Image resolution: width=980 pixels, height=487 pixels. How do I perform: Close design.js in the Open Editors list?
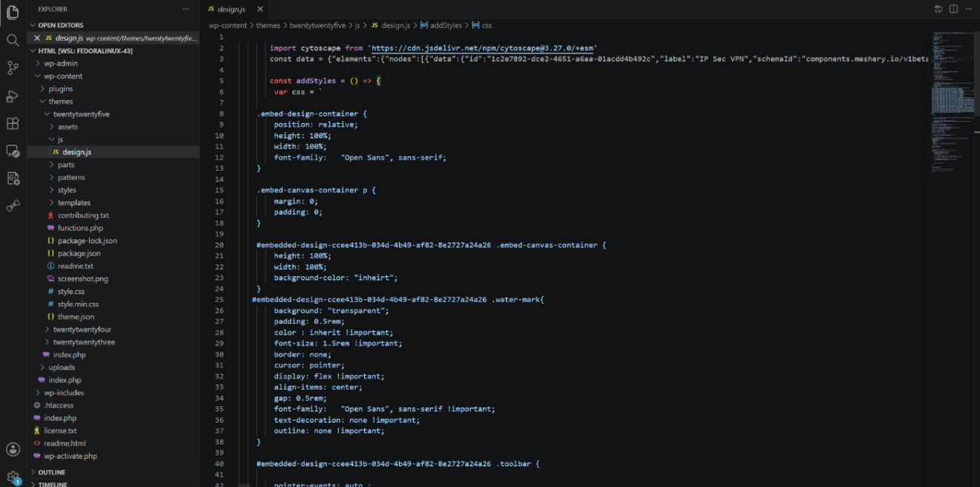point(37,38)
